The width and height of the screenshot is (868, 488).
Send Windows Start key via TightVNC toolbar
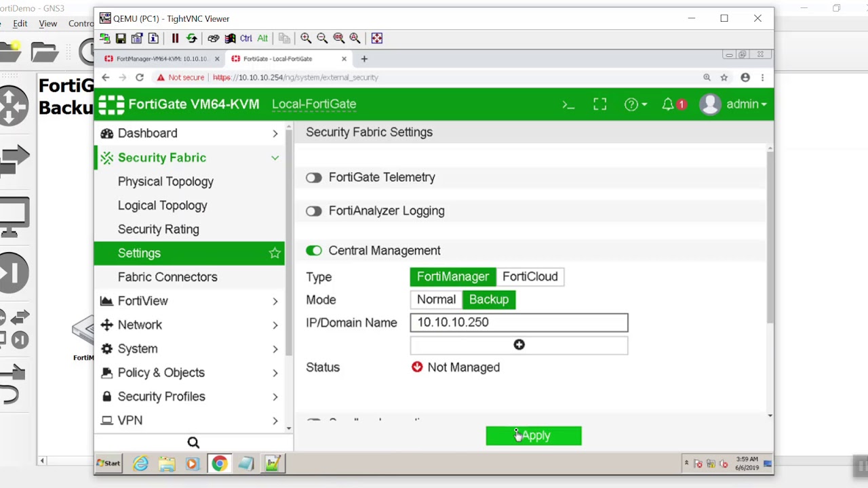(x=230, y=39)
